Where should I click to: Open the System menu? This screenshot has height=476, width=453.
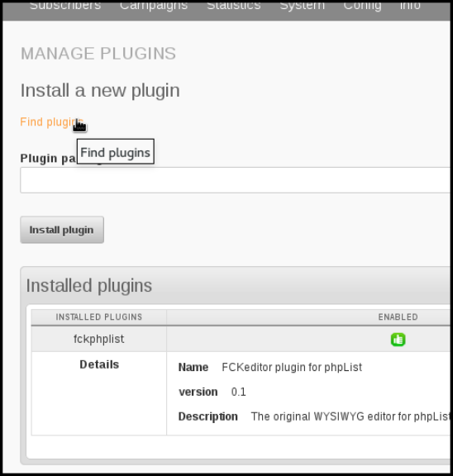302,6
